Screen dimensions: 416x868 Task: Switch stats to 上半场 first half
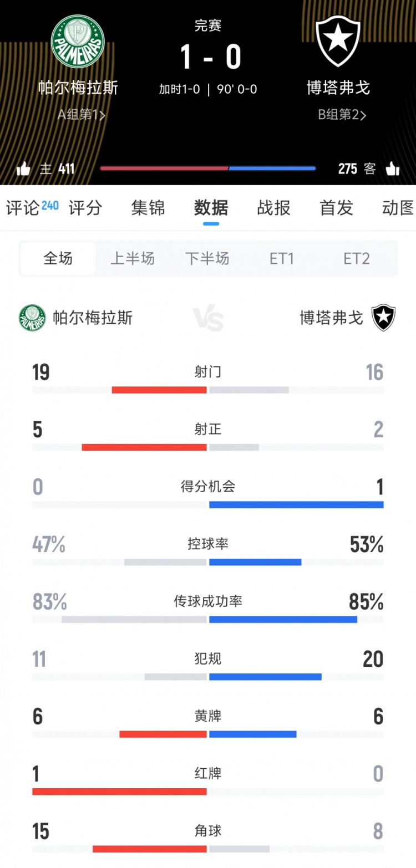133,258
